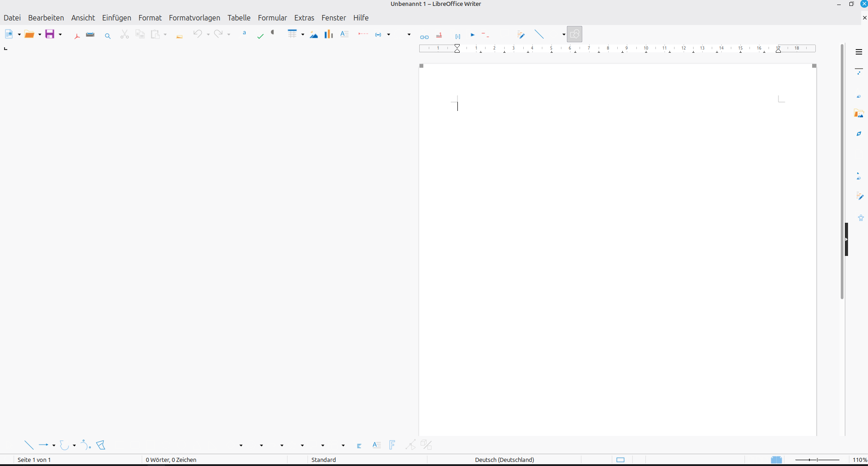
Task: Open the Formatvorlagen menu
Action: click(x=194, y=18)
